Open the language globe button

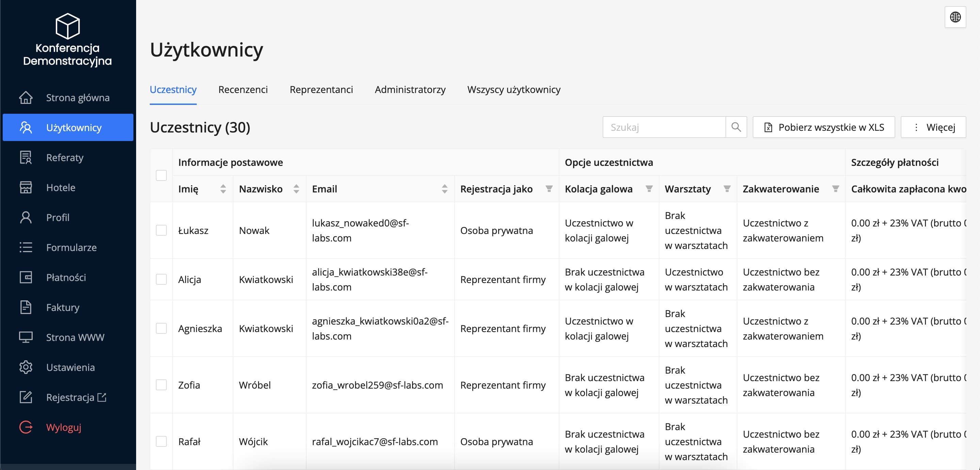[955, 17]
